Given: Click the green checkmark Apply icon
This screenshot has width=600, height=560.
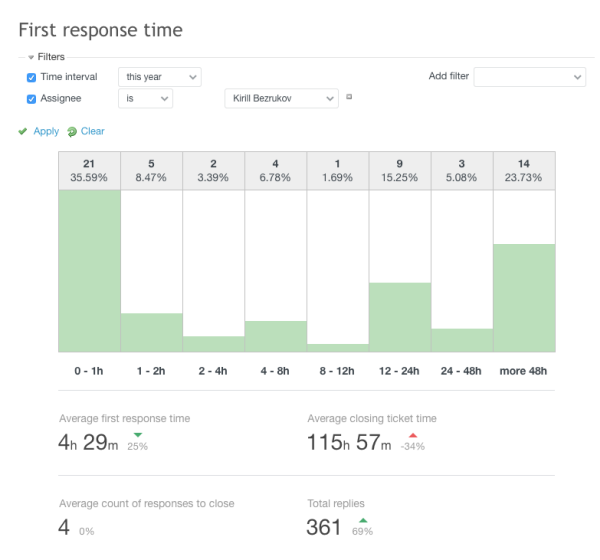Looking at the screenshot, I should [x=22, y=131].
